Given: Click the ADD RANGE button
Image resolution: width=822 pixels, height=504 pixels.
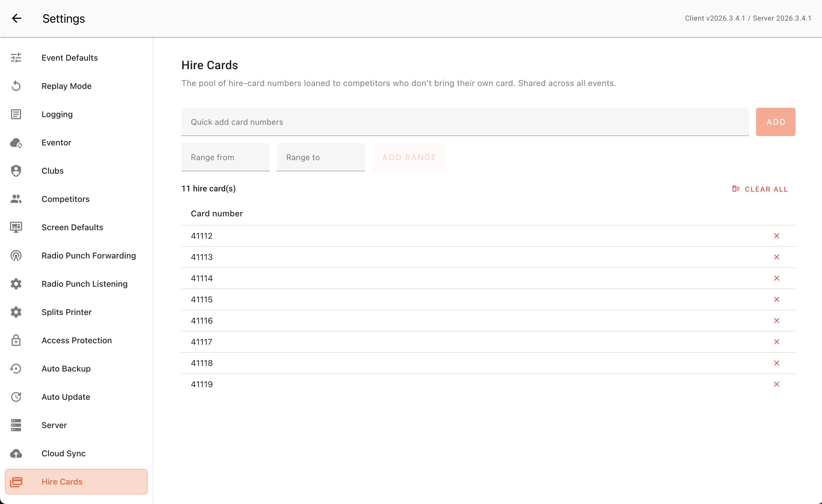Looking at the screenshot, I should 409,157.
